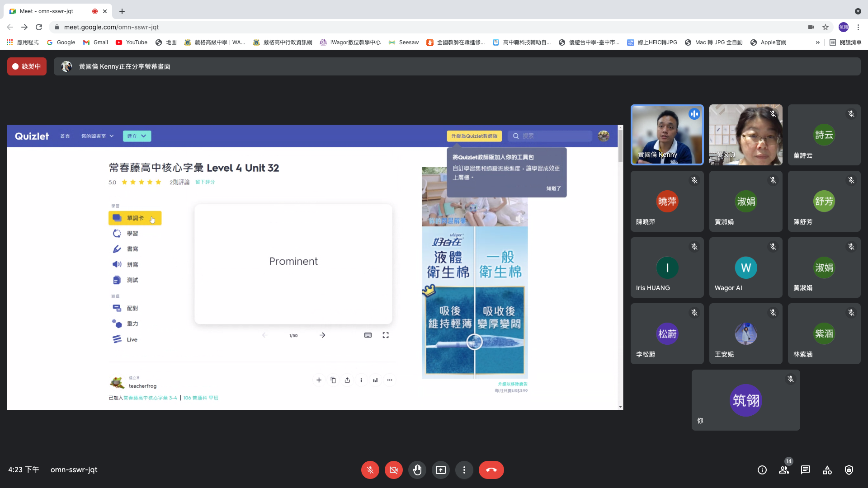Open host controls shield icon

point(849,470)
